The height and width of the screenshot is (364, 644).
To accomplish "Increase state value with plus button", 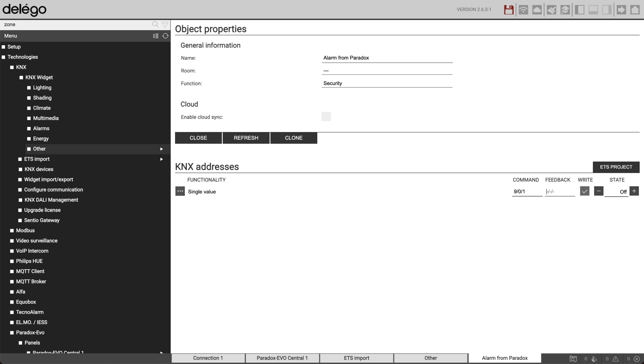I will [634, 191].
